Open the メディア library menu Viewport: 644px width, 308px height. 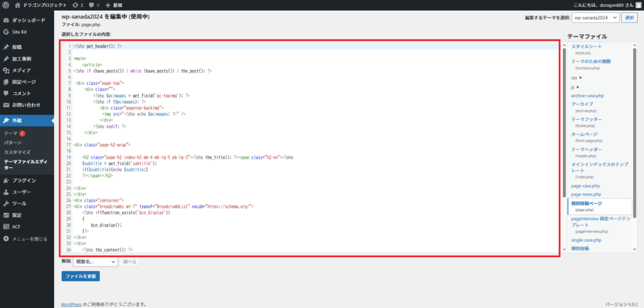21,70
